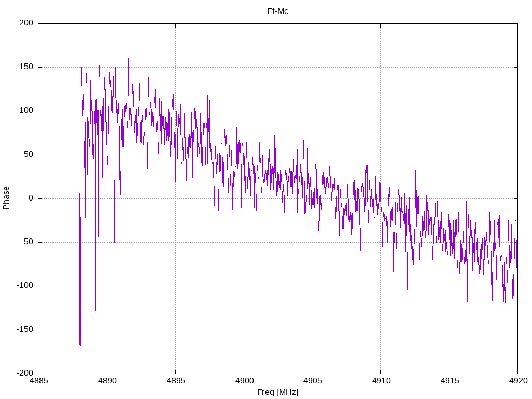Click the y-axis tick label -50
Screen dimensions: 532x399
28,242
